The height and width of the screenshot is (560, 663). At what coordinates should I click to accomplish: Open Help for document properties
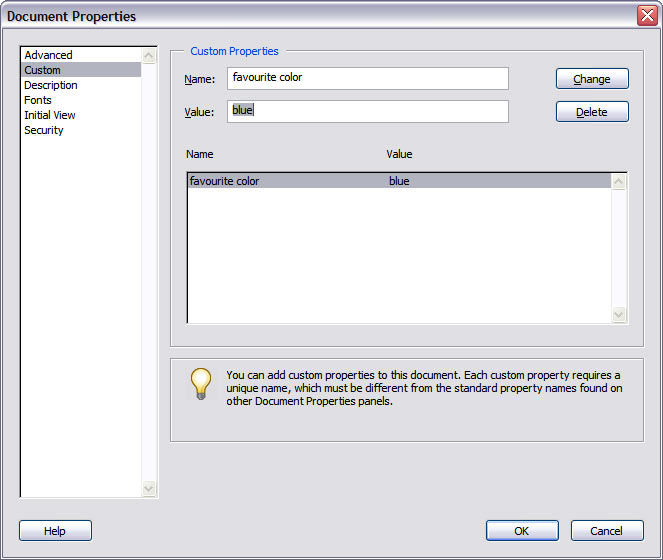tap(55, 531)
